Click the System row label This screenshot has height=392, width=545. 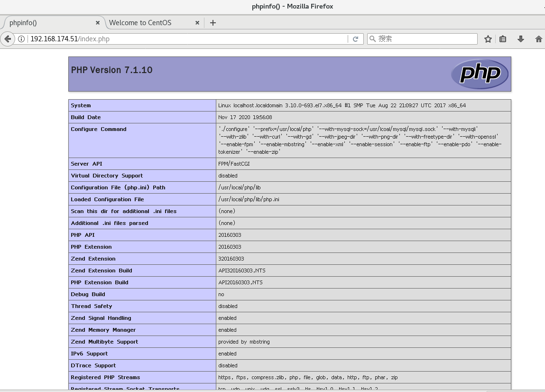[81, 105]
